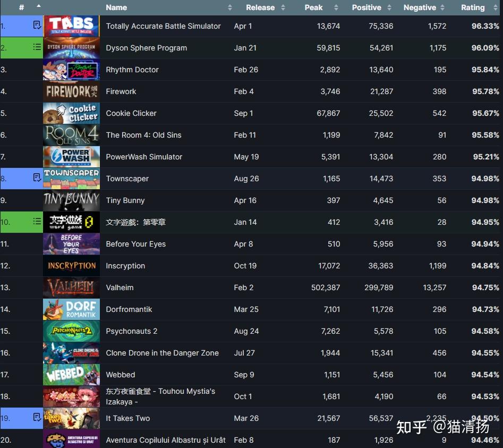Sort by the Positive column header

(x=366, y=7)
